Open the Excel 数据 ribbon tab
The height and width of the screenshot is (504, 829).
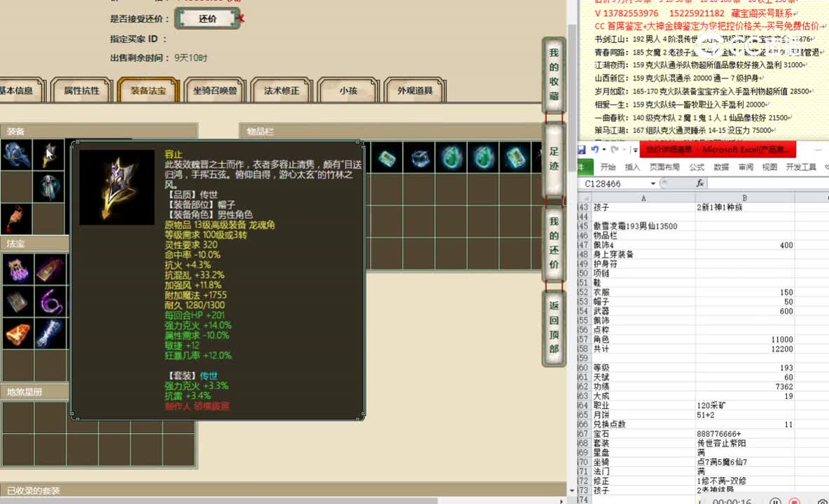point(721,167)
